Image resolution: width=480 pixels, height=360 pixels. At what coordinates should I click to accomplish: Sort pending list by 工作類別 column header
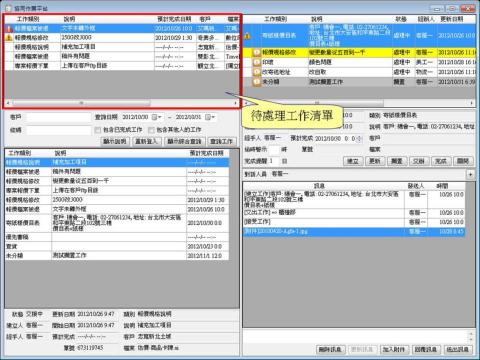point(28,19)
